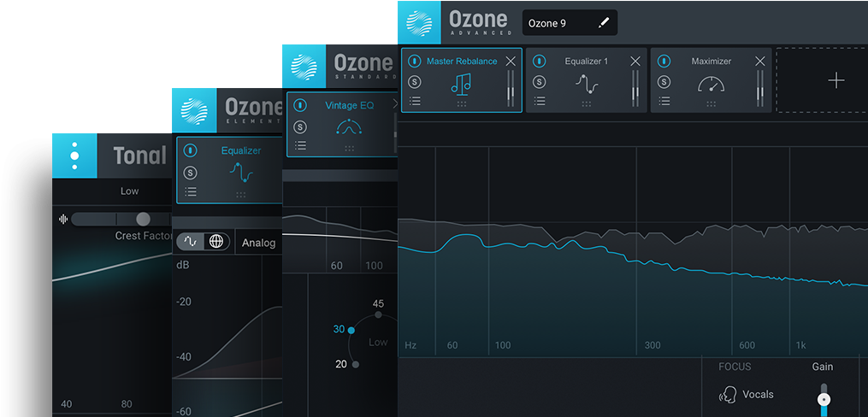Click the Ozone 9 preset name field

point(570,23)
